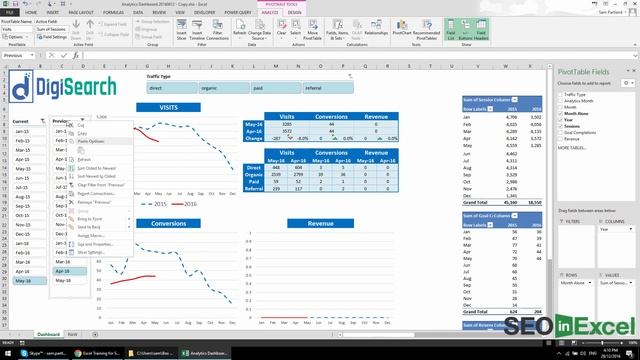Select the referral Traffic Type slicer button
Viewport: 640px width, 360px height.
tap(328, 88)
